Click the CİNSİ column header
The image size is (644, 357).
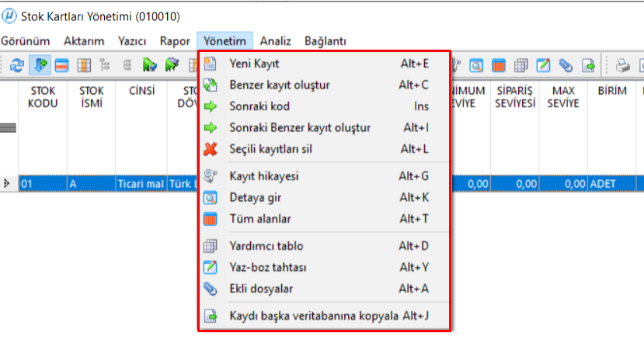[141, 91]
